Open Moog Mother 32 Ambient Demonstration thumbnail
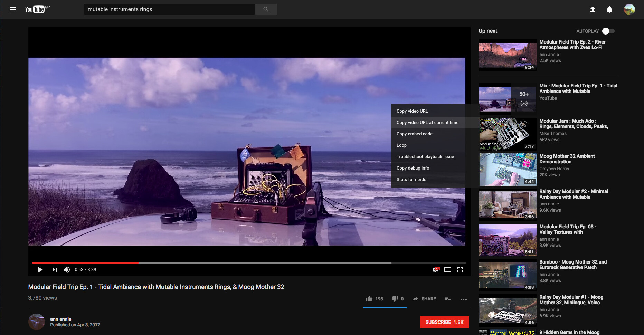This screenshot has width=644, height=335. point(508,170)
